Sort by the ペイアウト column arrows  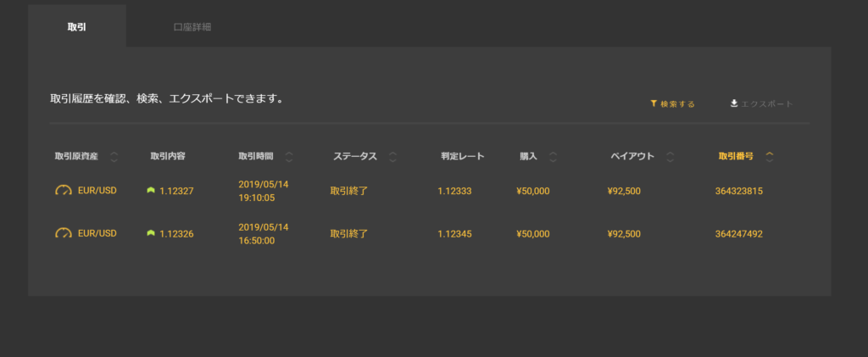click(670, 157)
